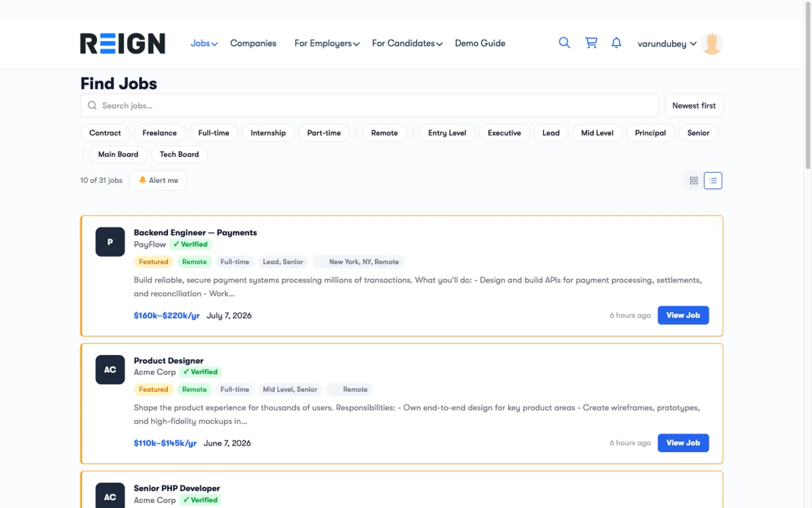812x508 pixels.
Task: Open the PayFlow company link
Action: coord(150,244)
